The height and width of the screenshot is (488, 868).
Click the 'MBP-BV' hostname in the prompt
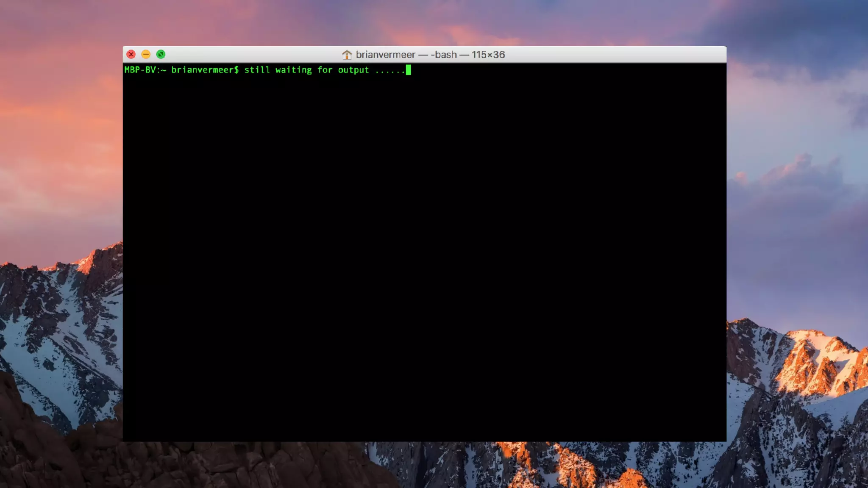tap(140, 70)
